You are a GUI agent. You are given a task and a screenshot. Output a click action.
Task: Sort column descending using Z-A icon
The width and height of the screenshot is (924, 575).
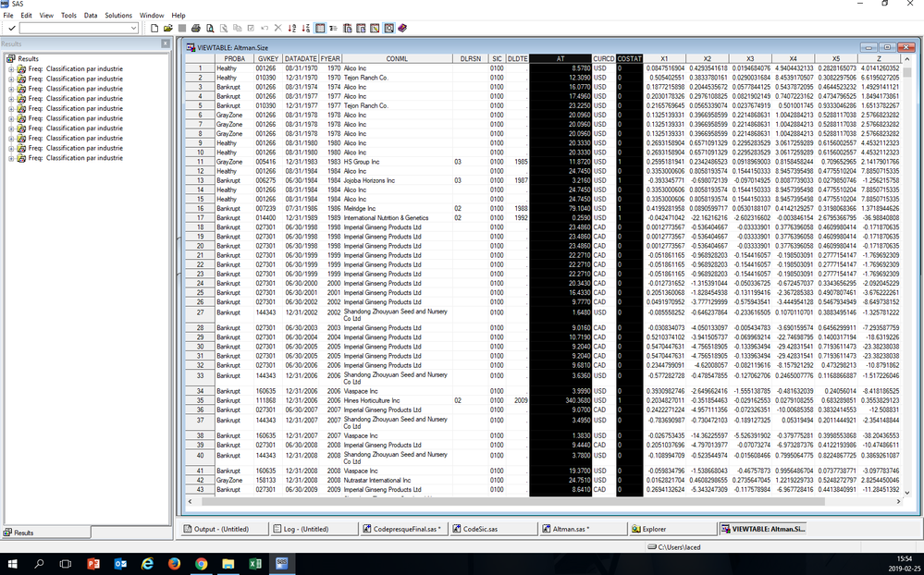305,29
